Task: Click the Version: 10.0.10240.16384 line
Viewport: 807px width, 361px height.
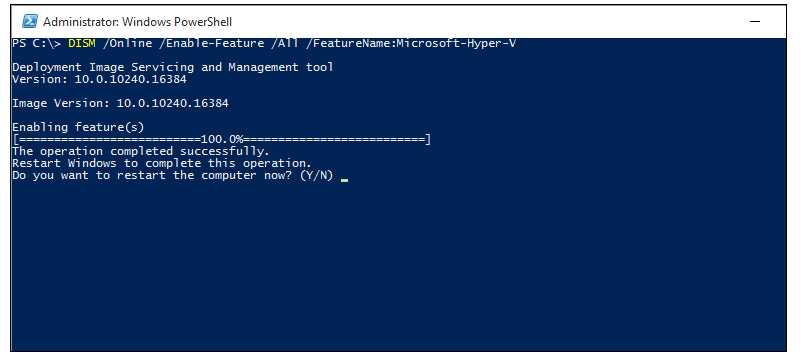Action: (99, 80)
